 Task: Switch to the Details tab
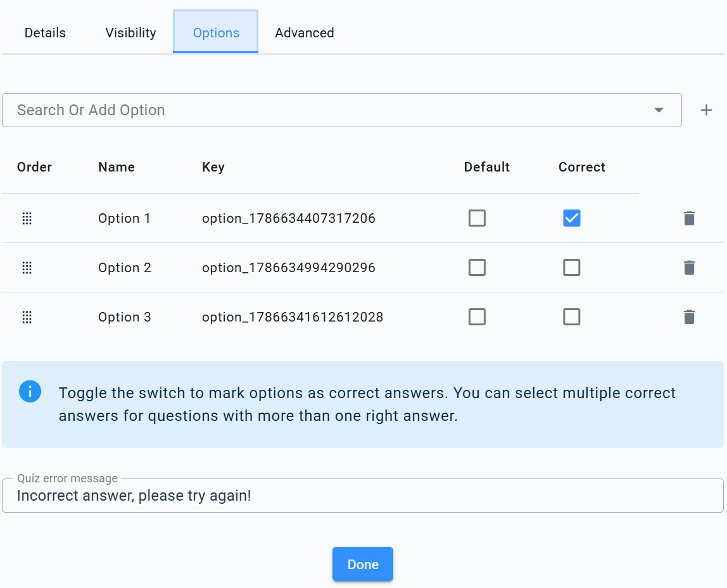point(45,33)
